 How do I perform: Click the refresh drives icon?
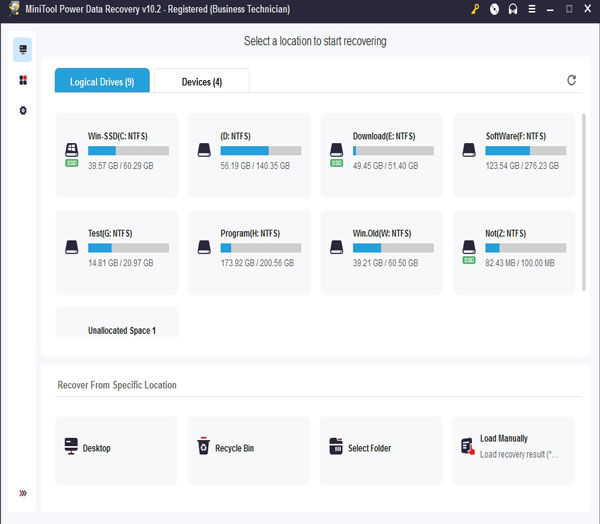pos(571,80)
